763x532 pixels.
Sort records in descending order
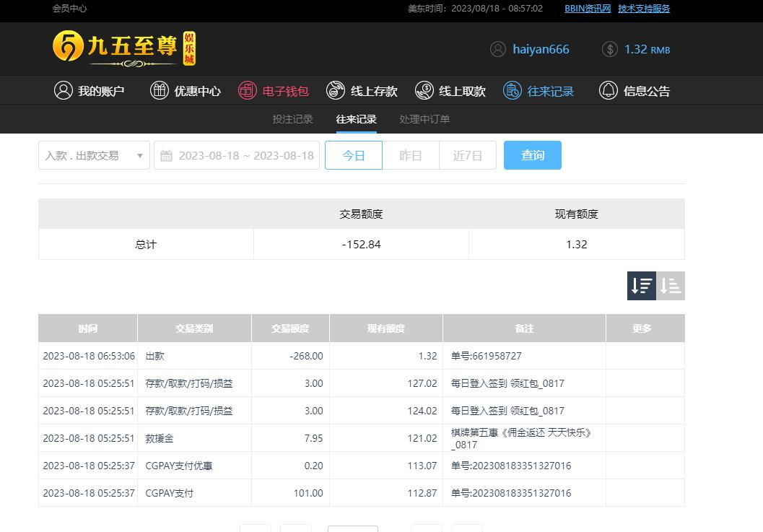(641, 286)
